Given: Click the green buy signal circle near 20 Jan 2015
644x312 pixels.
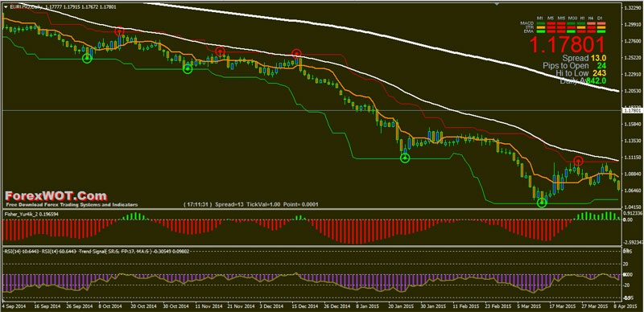Looking at the screenshot, I should 405,158.
